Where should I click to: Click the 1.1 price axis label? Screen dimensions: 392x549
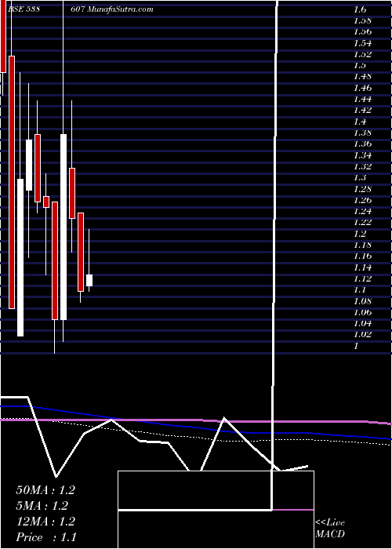[x=360, y=289]
